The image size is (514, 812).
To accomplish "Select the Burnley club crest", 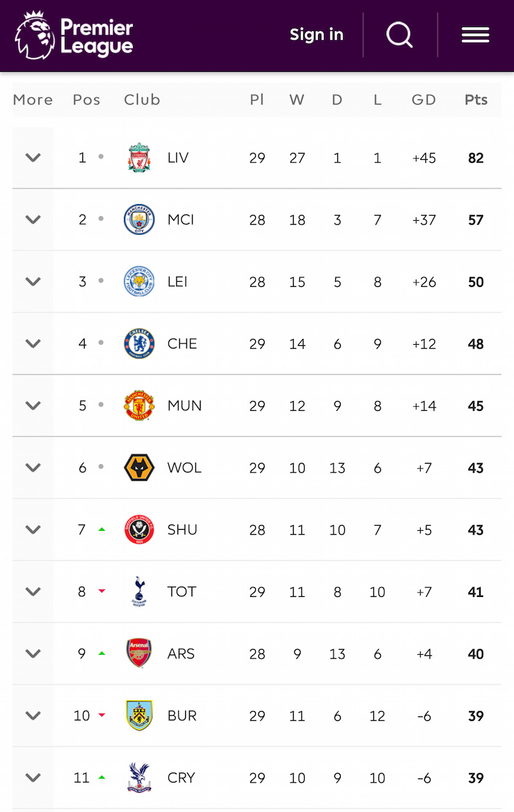I will (139, 716).
